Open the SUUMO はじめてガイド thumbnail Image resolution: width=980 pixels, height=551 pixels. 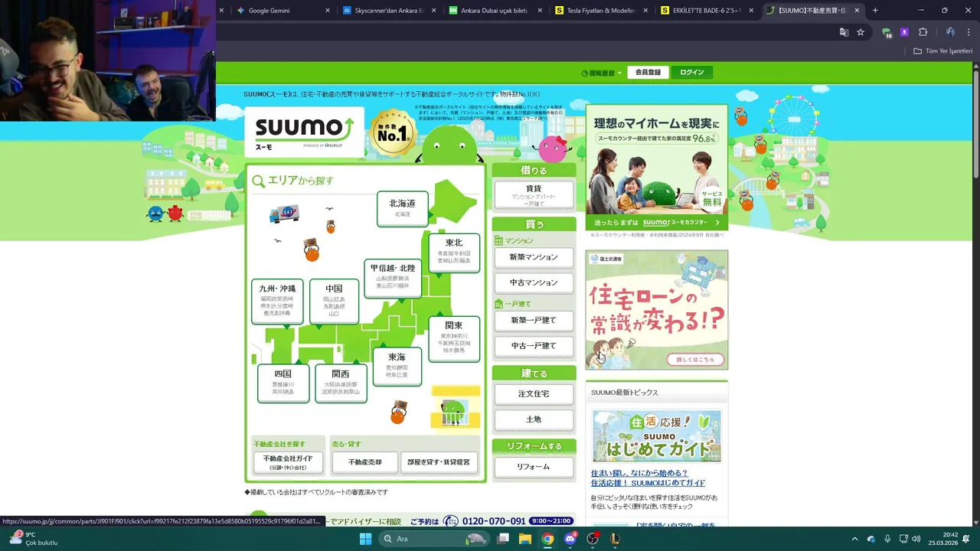coord(656,436)
